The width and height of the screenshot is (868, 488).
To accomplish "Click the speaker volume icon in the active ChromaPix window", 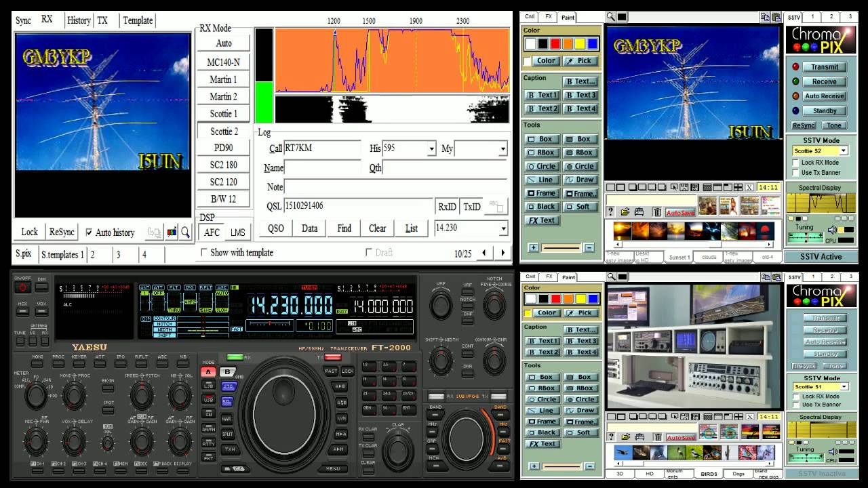I will (832, 230).
